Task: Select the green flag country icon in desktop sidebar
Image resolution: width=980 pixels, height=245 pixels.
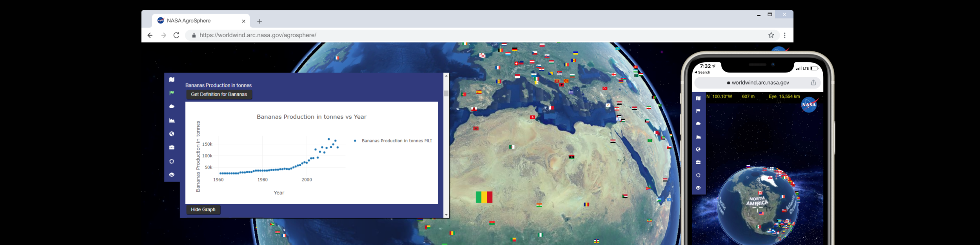Action: [172, 93]
